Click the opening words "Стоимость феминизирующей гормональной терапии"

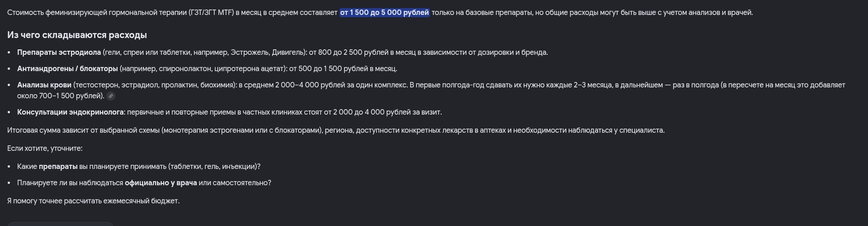[97, 13]
